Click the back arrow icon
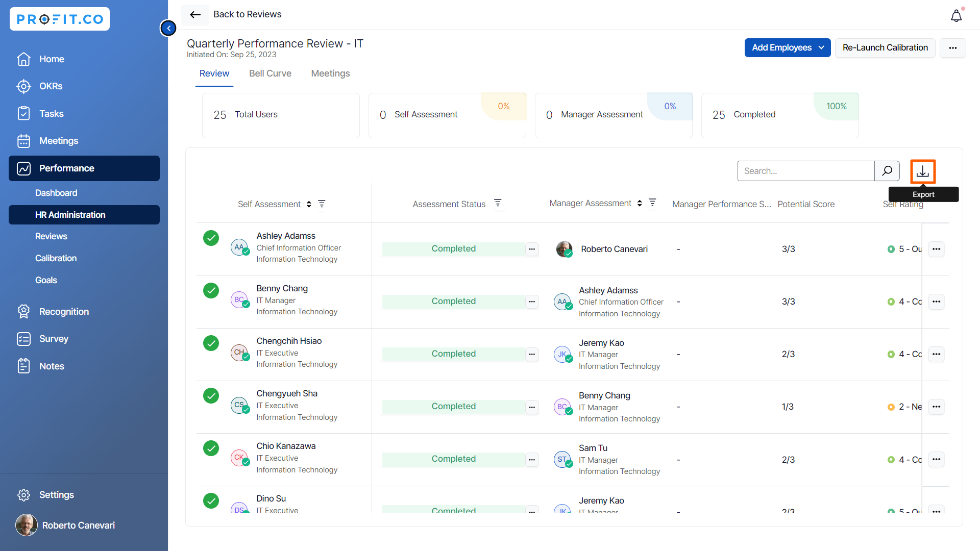980x551 pixels. coord(195,15)
